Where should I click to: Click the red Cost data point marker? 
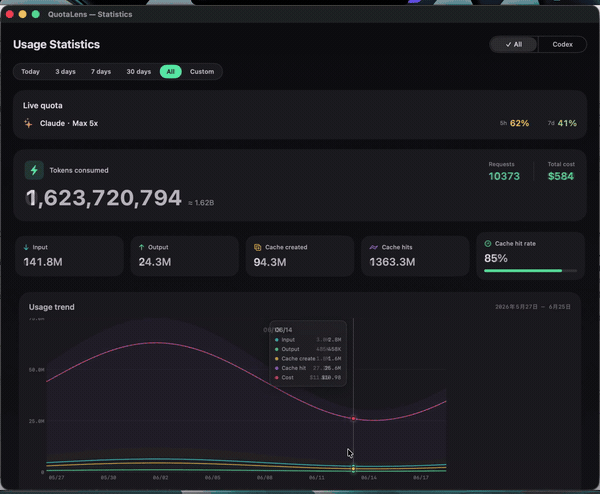click(x=353, y=419)
